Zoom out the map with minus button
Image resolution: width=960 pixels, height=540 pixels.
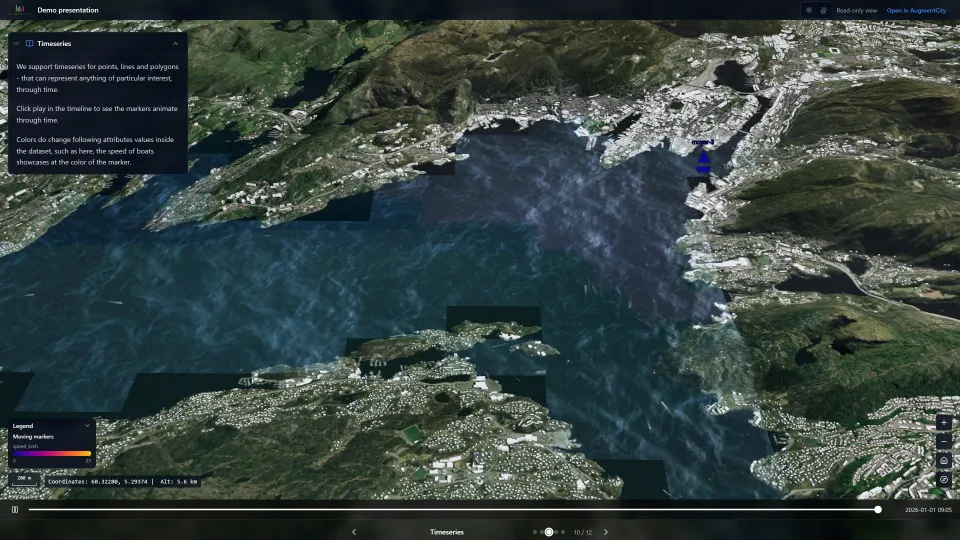point(943,441)
